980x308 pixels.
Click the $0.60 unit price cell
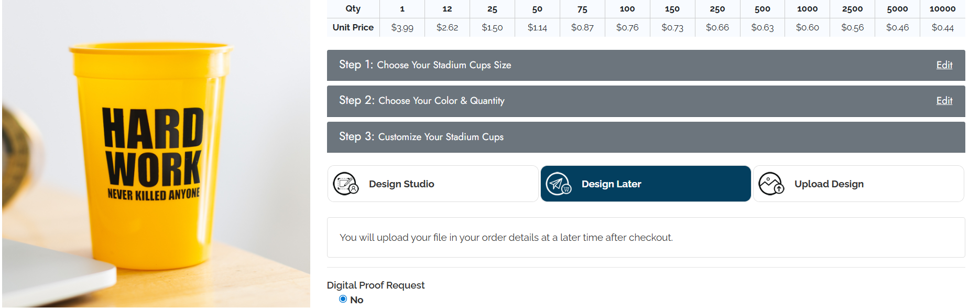807,27
